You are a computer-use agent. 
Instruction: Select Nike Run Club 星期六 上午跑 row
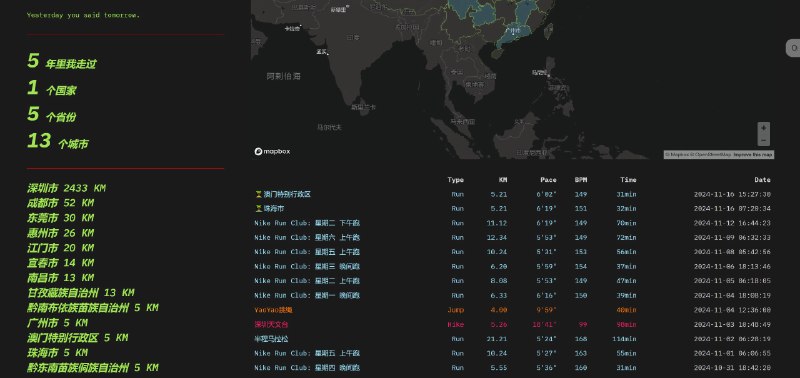pyautogui.click(x=513, y=238)
